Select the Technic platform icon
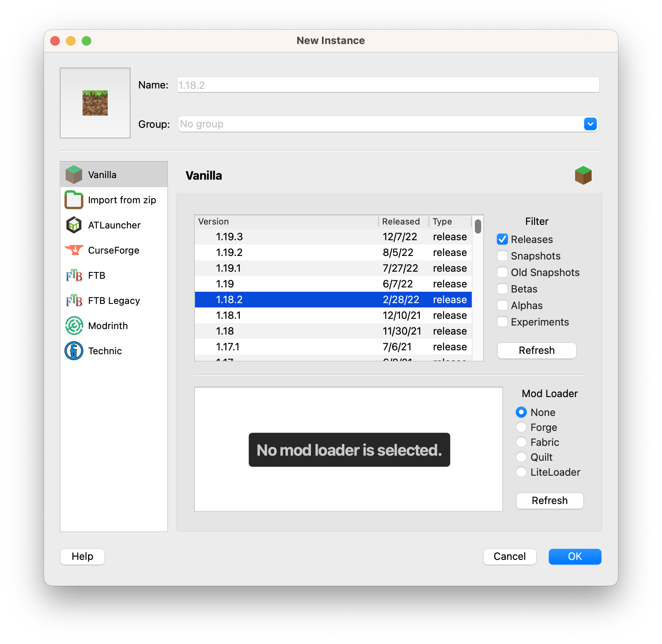The width and height of the screenshot is (662, 644). (74, 351)
